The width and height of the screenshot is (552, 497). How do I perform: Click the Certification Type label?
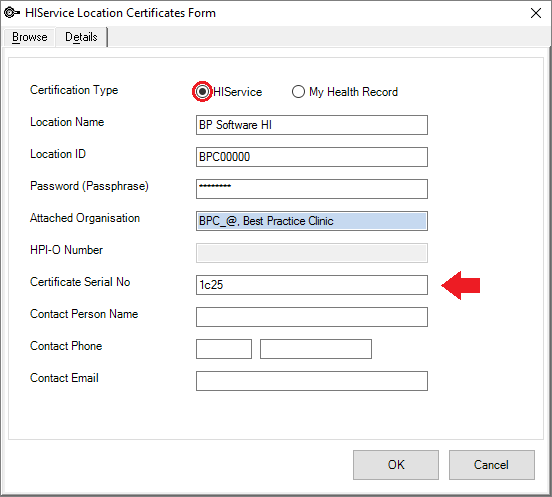(x=74, y=90)
